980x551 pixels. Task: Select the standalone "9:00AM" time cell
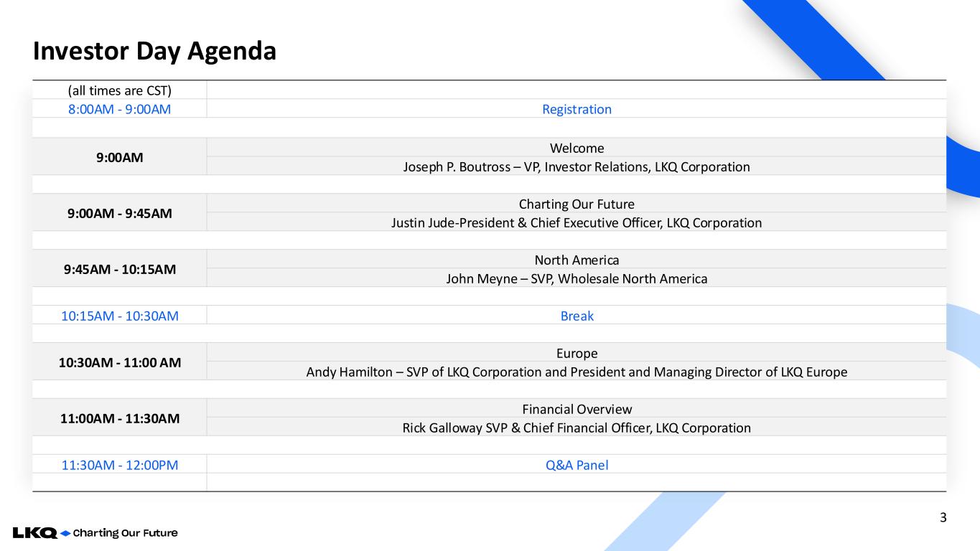(x=119, y=157)
